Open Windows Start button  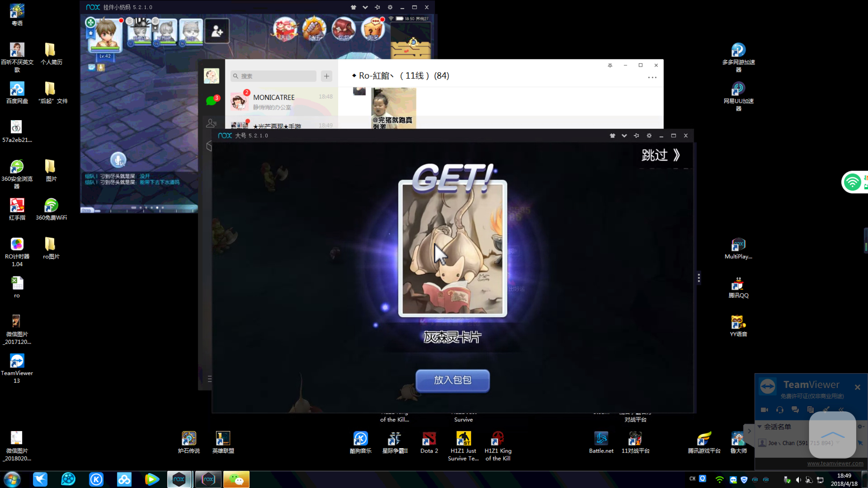(x=12, y=479)
